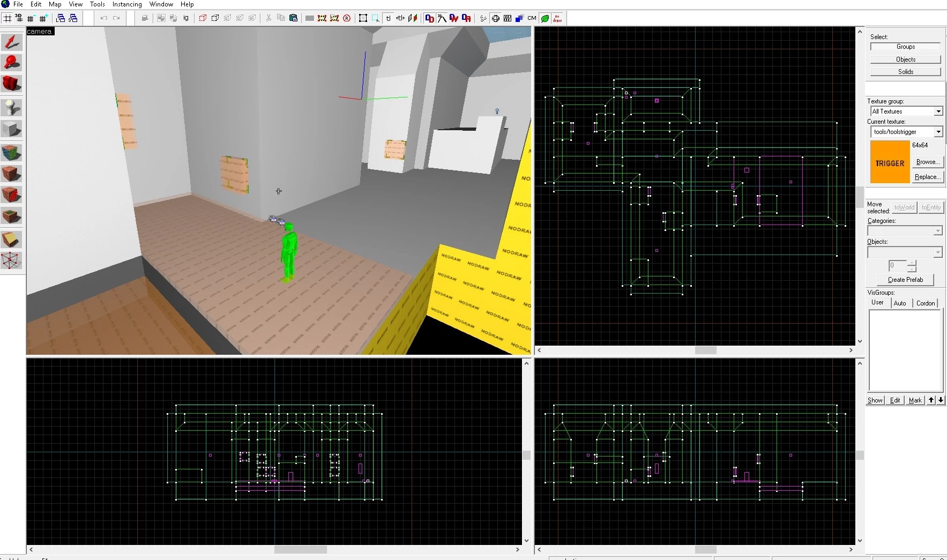Click the Browse... texture button
Screen dimensions: 947x560
coord(927,162)
